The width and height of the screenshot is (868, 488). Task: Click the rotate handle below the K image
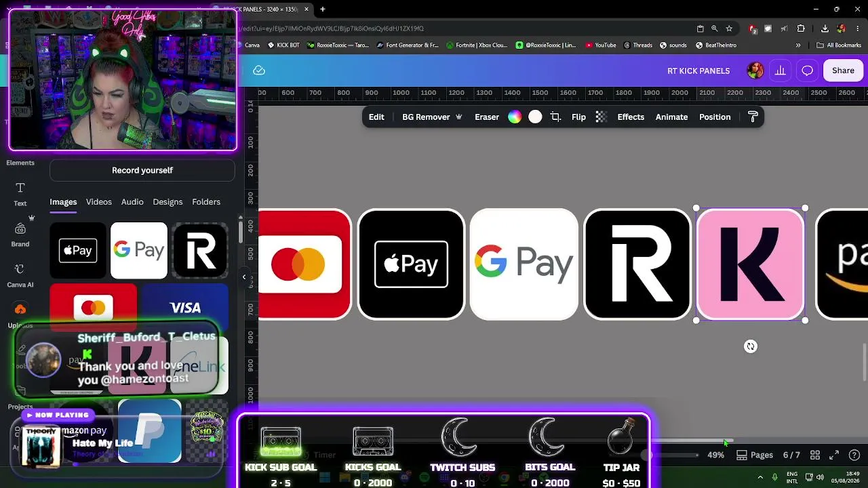coord(751,346)
